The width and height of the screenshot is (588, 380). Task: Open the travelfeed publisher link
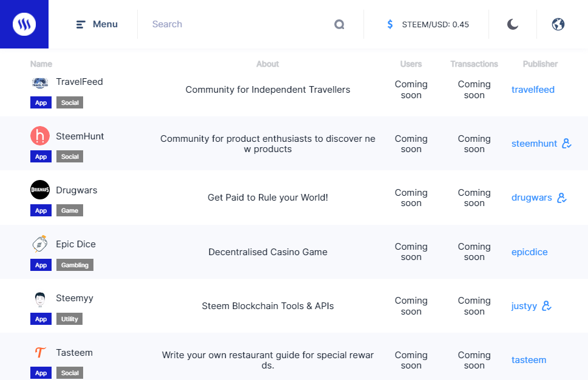pos(533,90)
